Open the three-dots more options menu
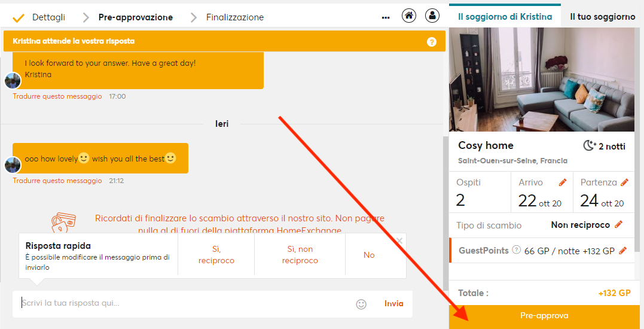This screenshot has width=644, height=329. pos(386,18)
